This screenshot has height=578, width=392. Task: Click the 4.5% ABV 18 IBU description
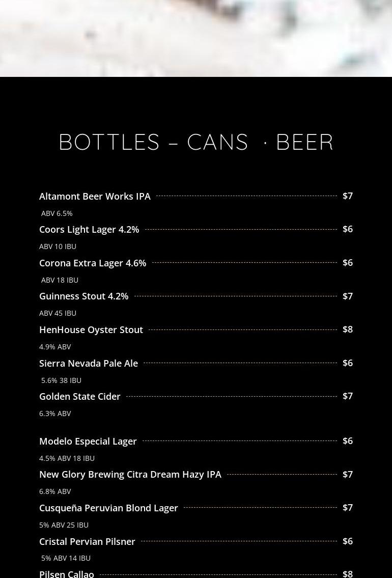coord(67,458)
